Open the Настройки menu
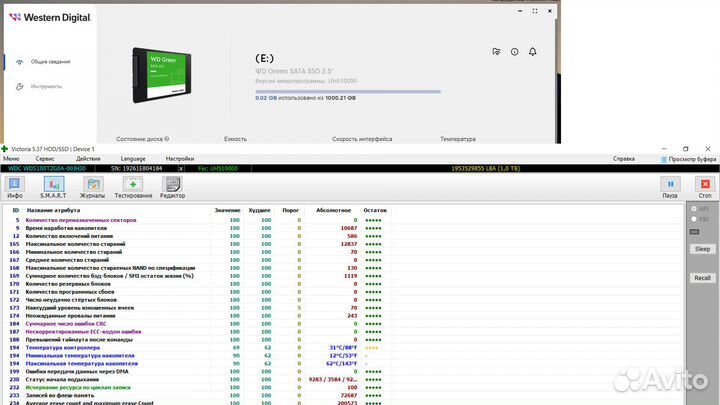Screen dimensions: 720x405 180,158
